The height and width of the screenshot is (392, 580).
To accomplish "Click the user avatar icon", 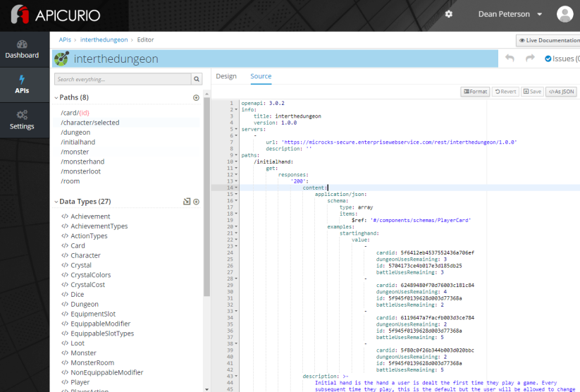I will pos(564,14).
